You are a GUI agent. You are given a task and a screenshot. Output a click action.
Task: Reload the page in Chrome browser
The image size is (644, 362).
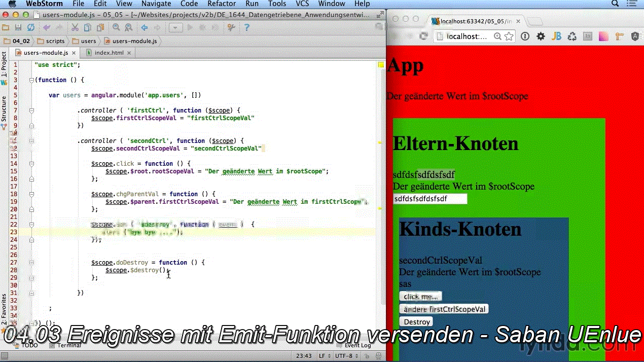[423, 36]
